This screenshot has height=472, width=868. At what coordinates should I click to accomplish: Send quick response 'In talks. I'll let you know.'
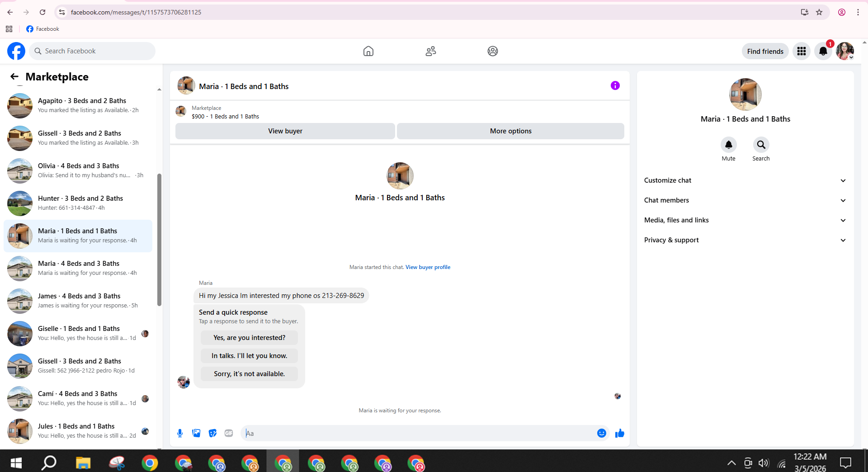click(250, 356)
